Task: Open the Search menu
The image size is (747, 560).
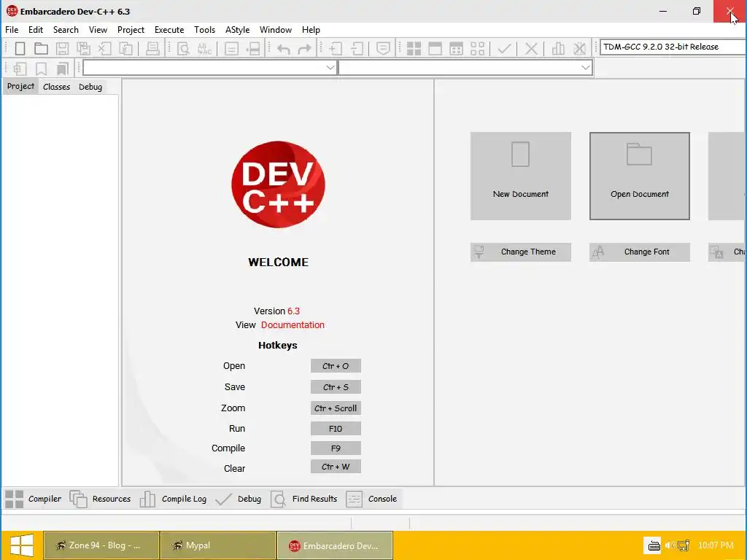Action: coord(66,29)
